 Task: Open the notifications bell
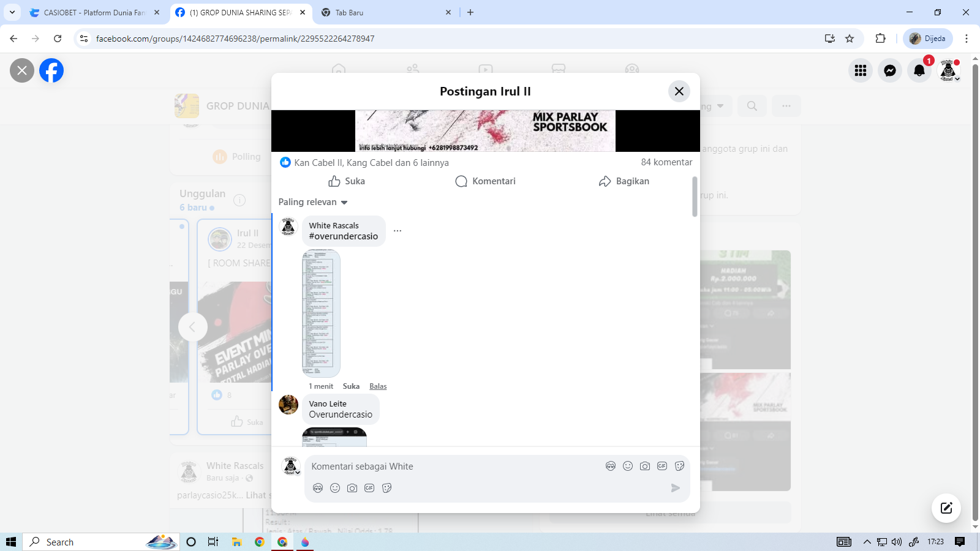point(919,70)
